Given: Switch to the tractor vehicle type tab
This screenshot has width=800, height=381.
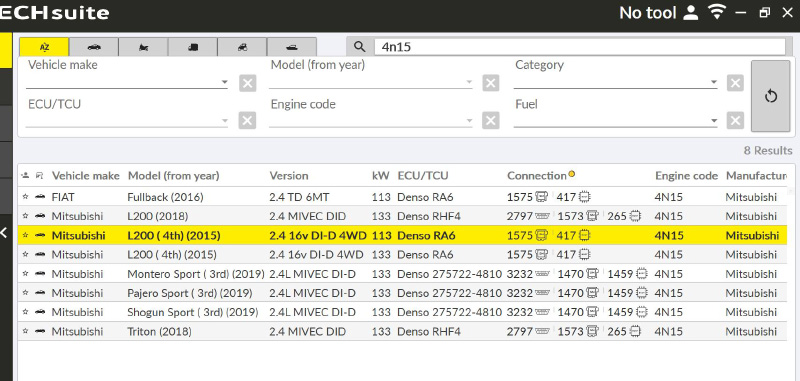Looking at the screenshot, I should point(242,47).
